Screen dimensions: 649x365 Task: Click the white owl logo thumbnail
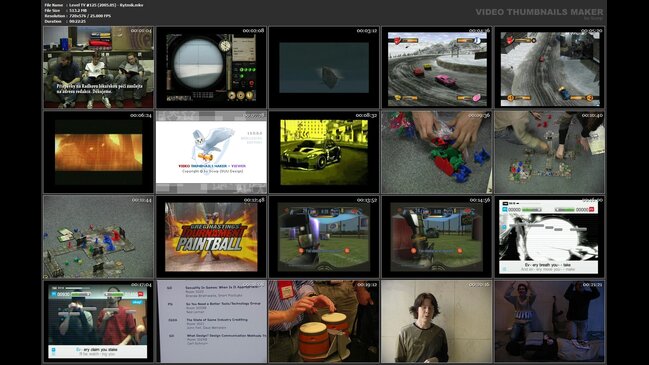(211, 152)
